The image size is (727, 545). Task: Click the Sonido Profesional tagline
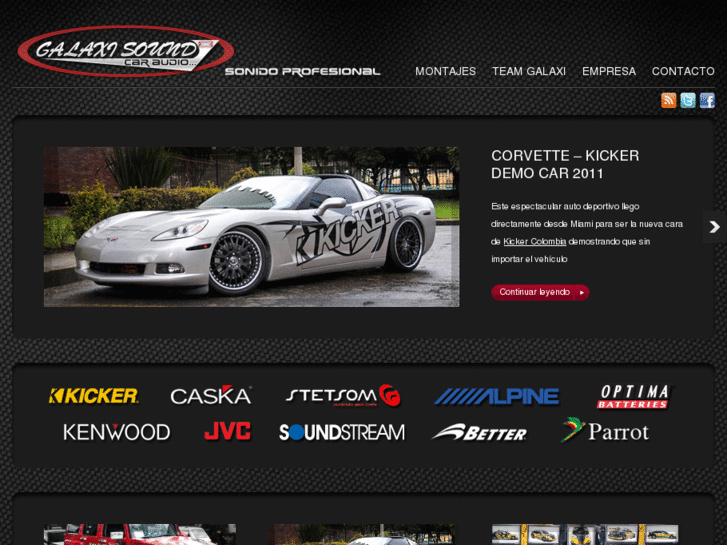302,71
